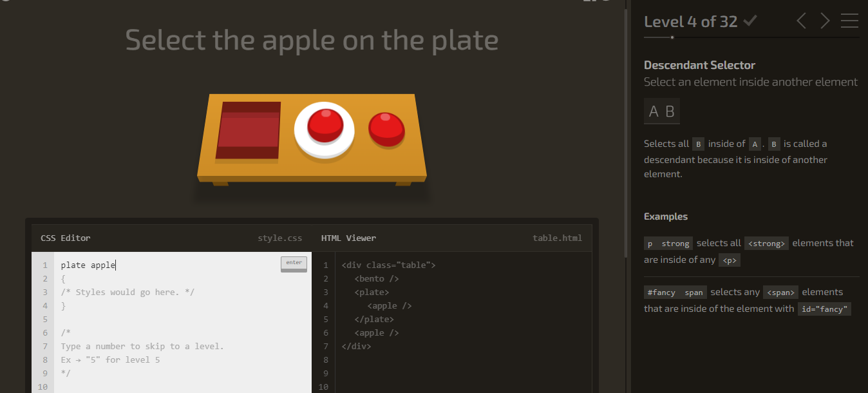The image size is (868, 393).
Task: Click the style.css tab label
Action: point(279,238)
